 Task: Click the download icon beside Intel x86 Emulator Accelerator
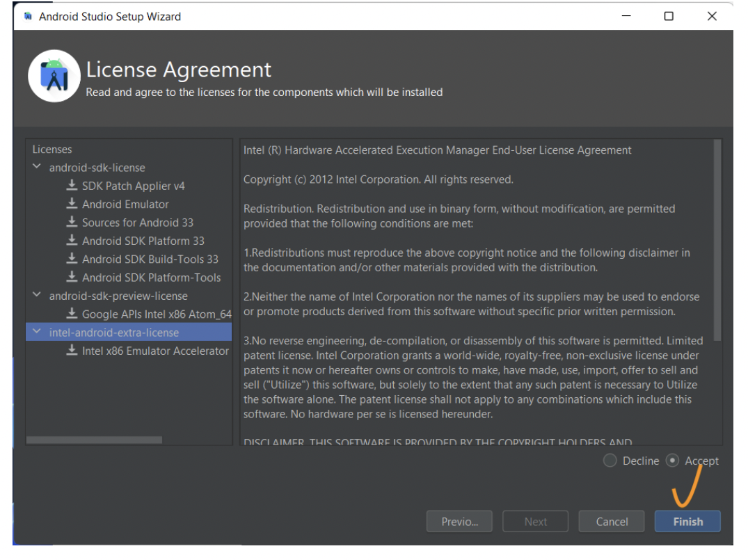[x=72, y=350]
